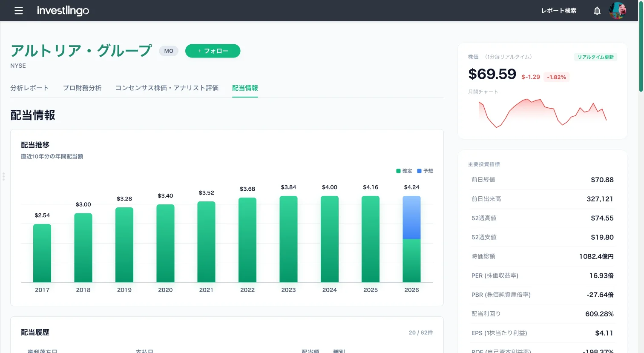Toggle the 確定 legend item
644x353 pixels.
404,171
